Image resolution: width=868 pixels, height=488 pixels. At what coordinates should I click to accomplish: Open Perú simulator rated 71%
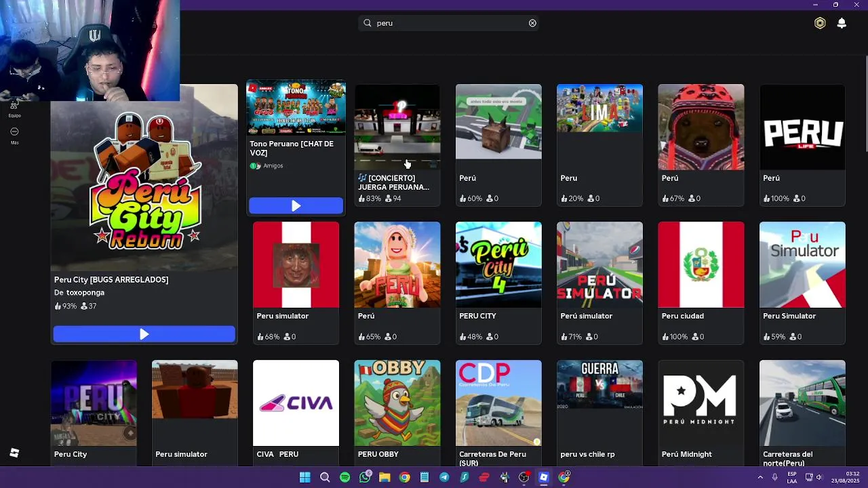point(599,264)
